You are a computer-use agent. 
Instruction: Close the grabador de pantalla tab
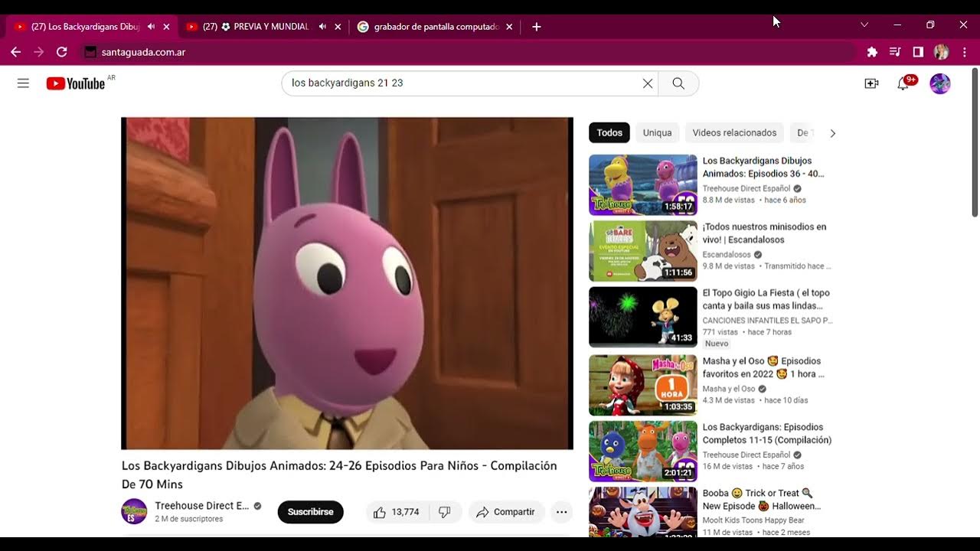(x=509, y=27)
